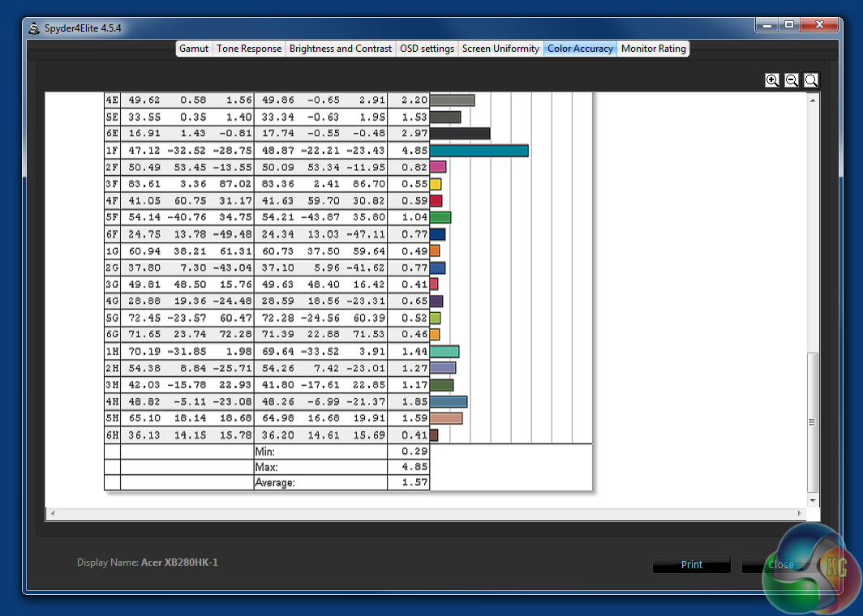The height and width of the screenshot is (616, 863).
Task: Click the row label 1F
Action: 112,150
